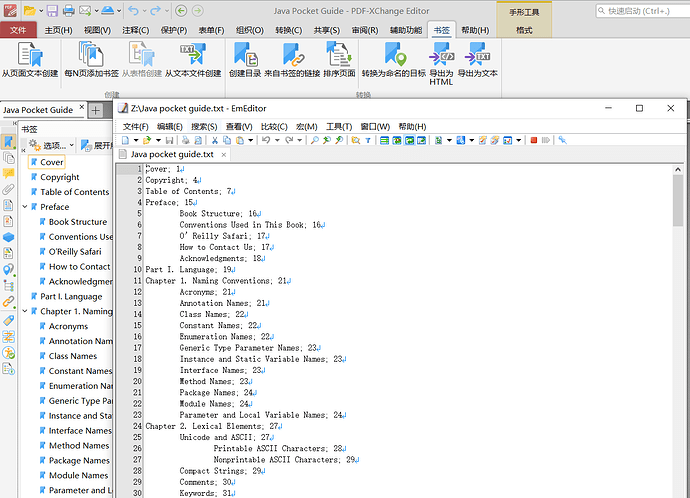Export bookmarks as HTML (导出为HTML)

click(x=441, y=64)
